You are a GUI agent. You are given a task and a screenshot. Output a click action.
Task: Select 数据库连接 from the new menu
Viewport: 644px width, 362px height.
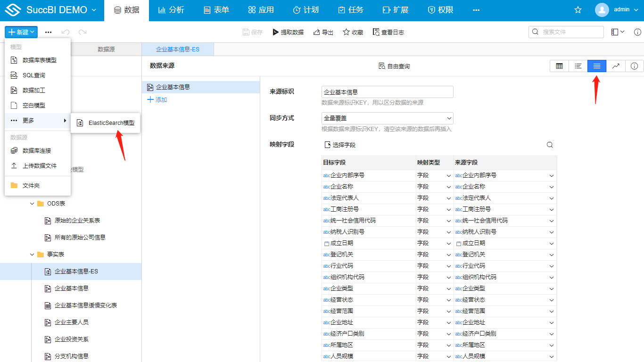point(38,151)
